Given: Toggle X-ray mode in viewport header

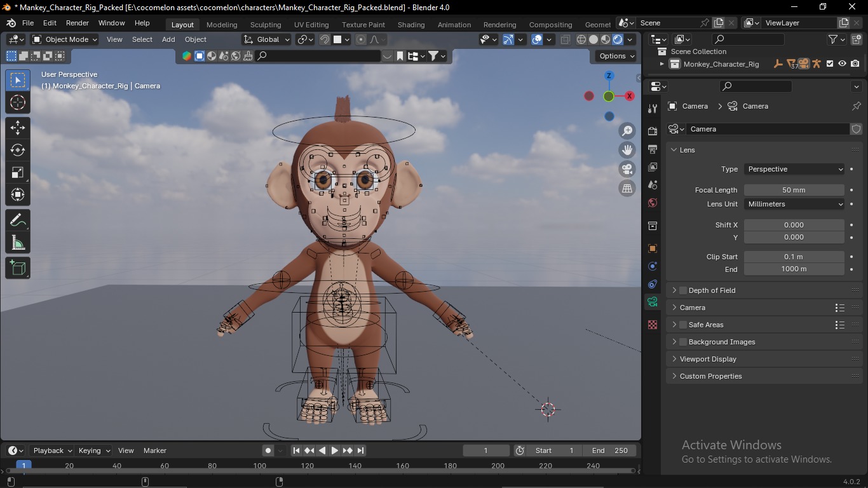Looking at the screenshot, I should coord(566,39).
